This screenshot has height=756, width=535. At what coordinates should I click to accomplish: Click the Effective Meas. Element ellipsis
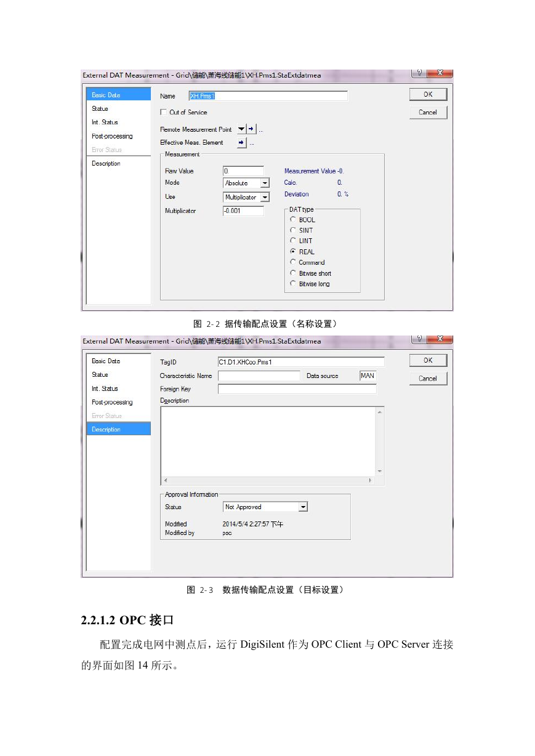click(252, 143)
